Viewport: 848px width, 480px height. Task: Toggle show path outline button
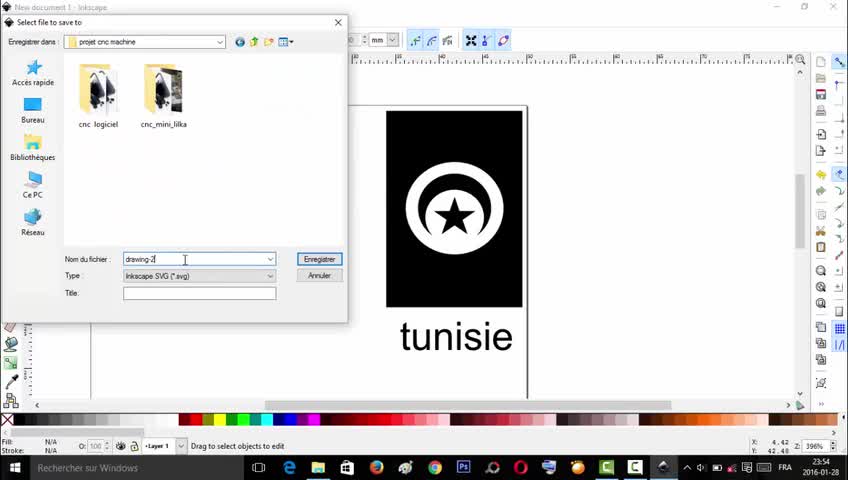pyautogui.click(x=503, y=41)
